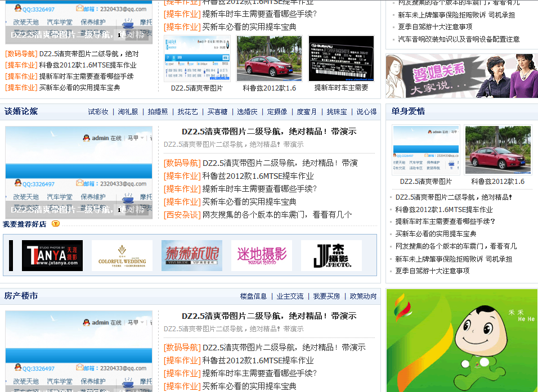Click the 我要推荐好店 link
Screen dimensions: 538x392
(x=24, y=224)
